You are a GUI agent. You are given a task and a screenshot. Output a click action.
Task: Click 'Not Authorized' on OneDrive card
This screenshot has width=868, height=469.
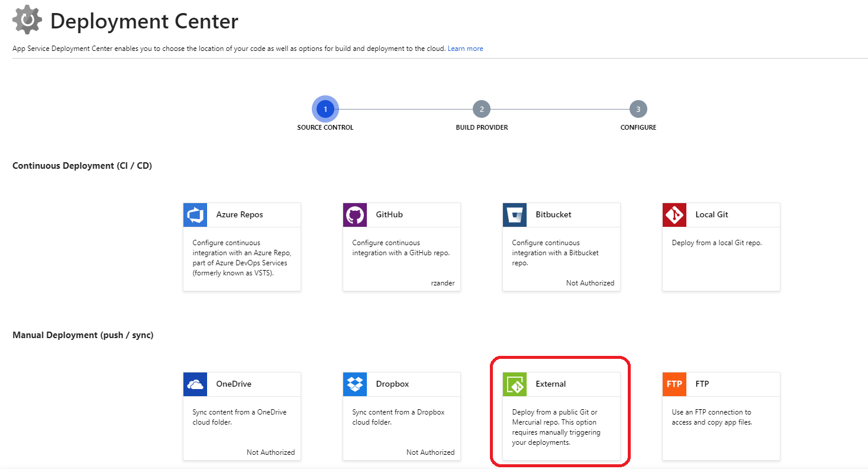(x=270, y=452)
